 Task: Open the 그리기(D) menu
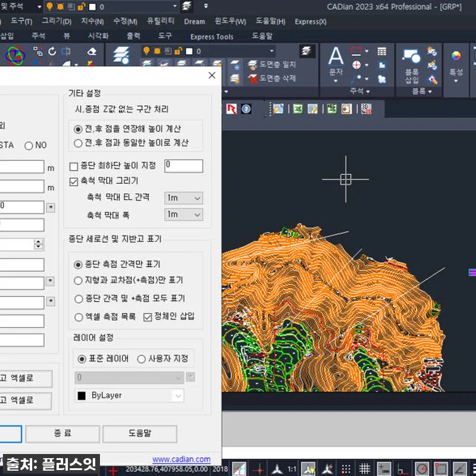(x=57, y=21)
